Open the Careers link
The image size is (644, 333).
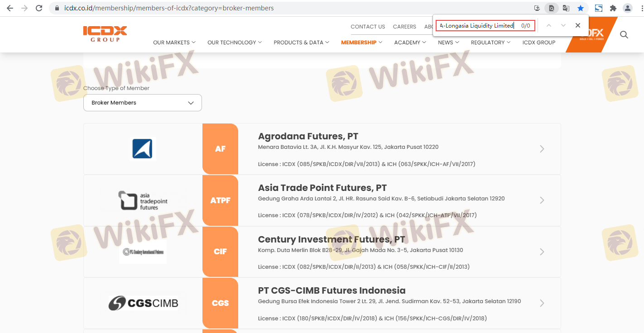404,27
